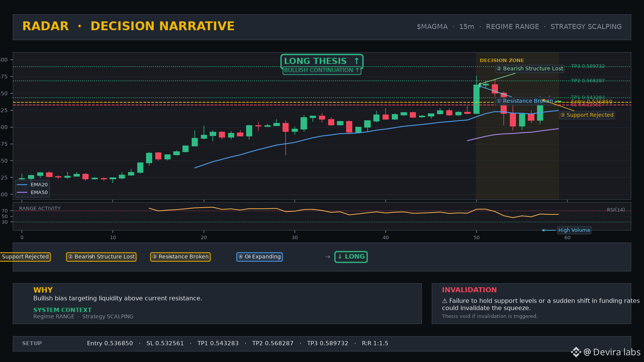Click the BULLISH CONTINUATION badge
Screen dimensions: 644x362
coord(322,70)
